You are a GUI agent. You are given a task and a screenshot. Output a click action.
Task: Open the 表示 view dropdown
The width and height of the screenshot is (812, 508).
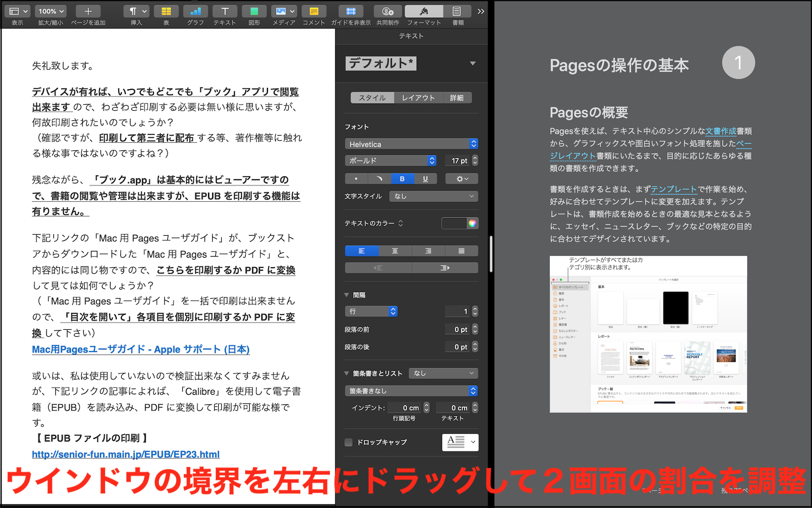click(x=19, y=11)
